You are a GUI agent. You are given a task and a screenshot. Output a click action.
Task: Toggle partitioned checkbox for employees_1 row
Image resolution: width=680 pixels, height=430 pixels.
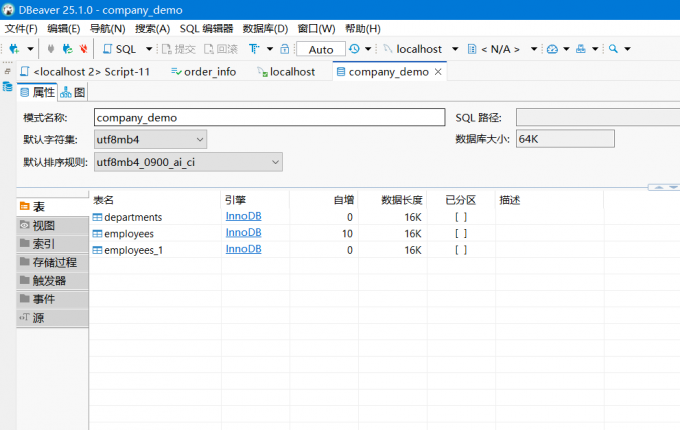(460, 250)
